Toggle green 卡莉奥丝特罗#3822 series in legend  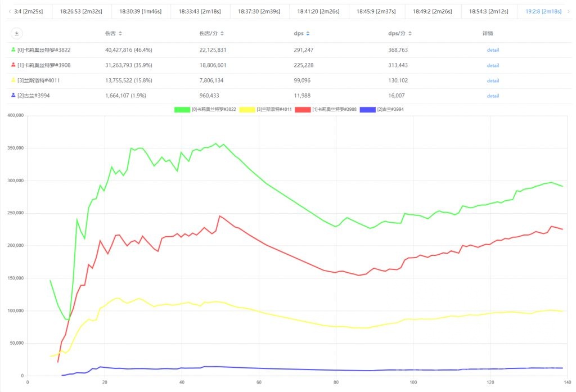click(x=182, y=109)
